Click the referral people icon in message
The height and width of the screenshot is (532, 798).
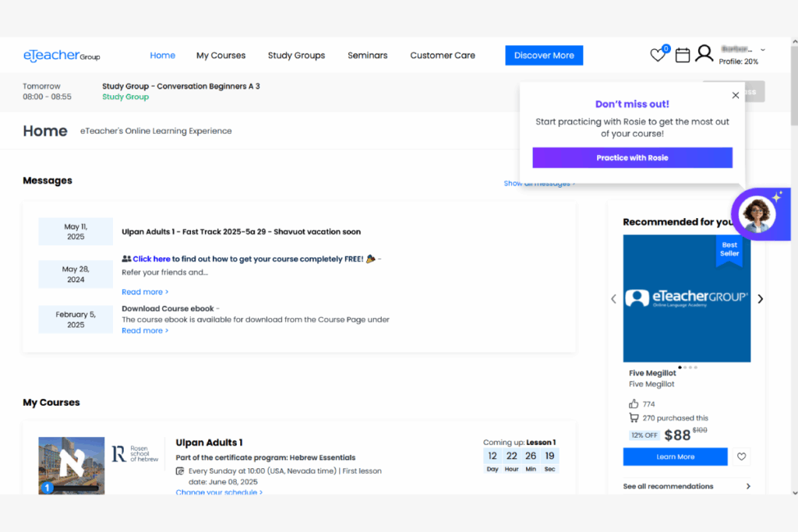pos(126,259)
